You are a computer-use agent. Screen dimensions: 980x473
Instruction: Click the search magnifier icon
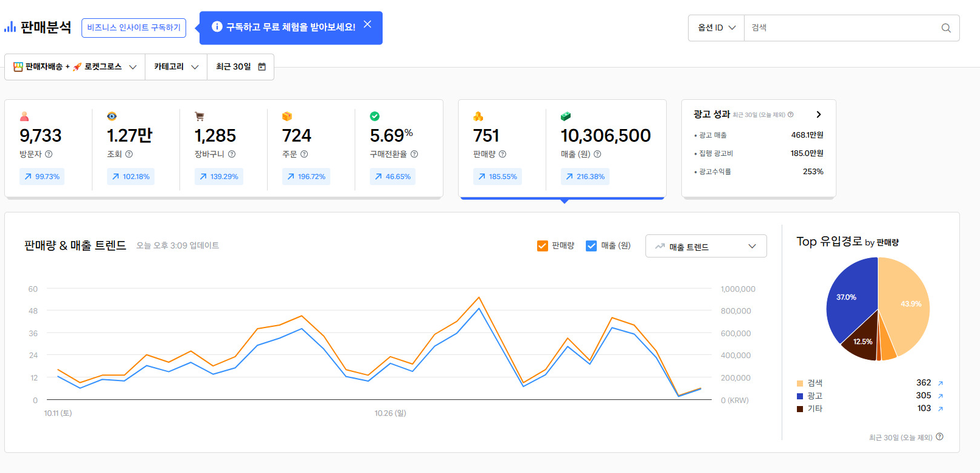[946, 28]
